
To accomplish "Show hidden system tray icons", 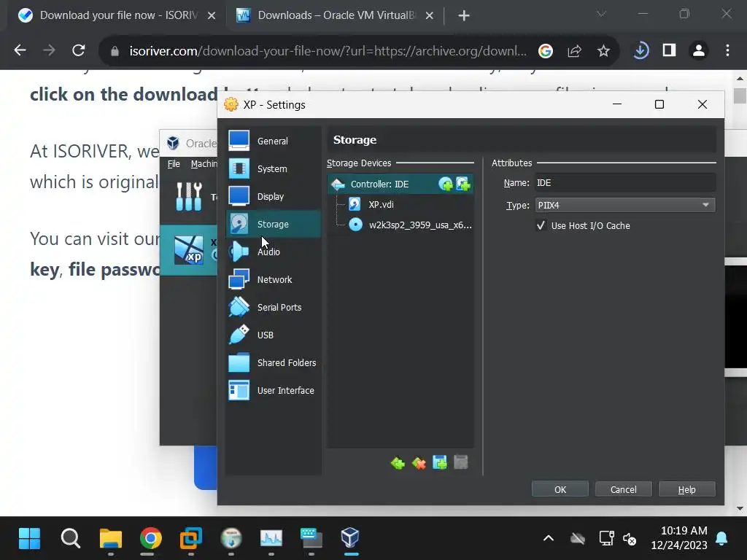I will (x=549, y=539).
